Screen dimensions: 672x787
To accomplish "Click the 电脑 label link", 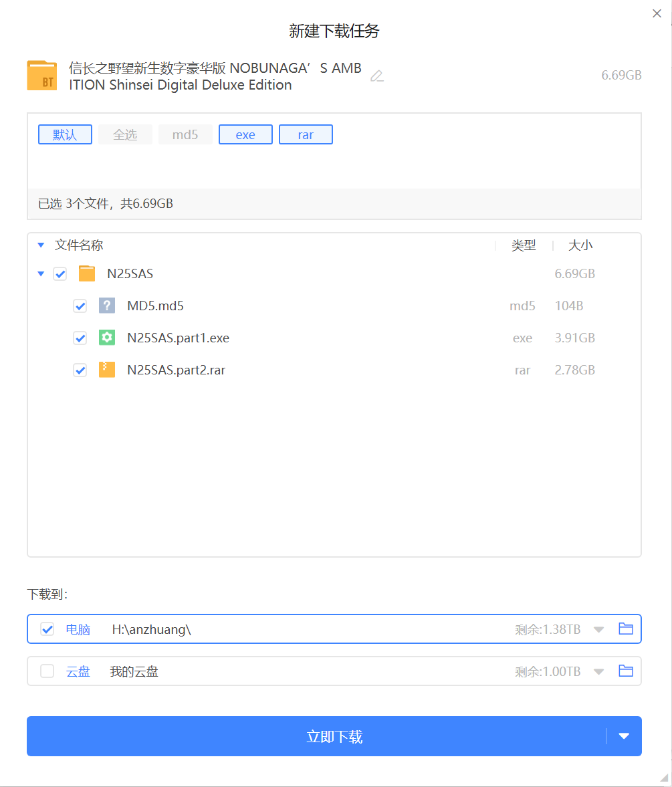I will click(x=78, y=629).
